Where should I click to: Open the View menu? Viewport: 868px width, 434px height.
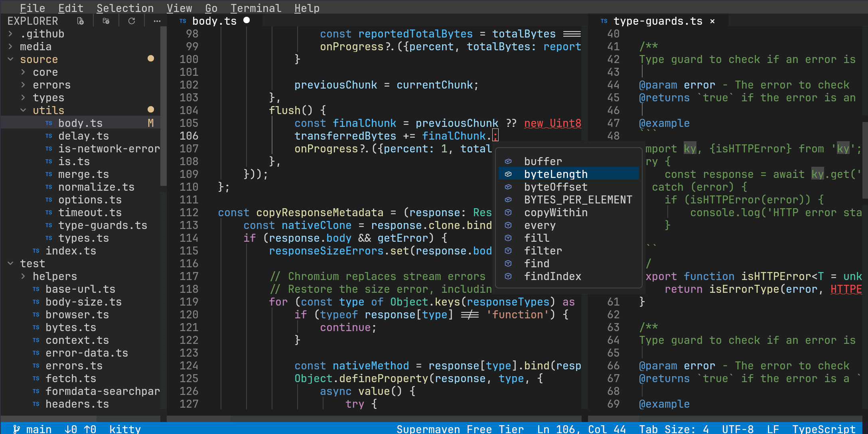[x=179, y=8]
